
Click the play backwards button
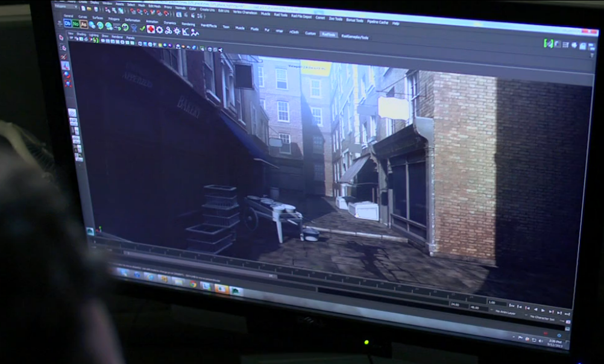pos(535,309)
